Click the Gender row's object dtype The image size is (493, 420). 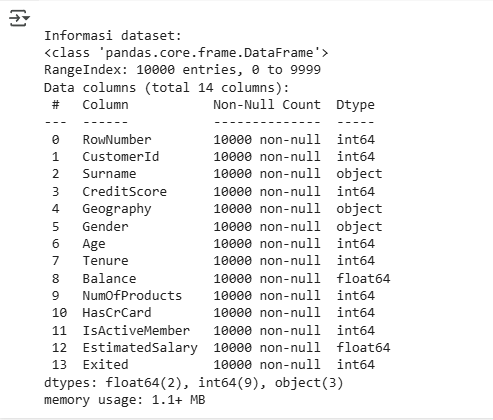tap(359, 227)
